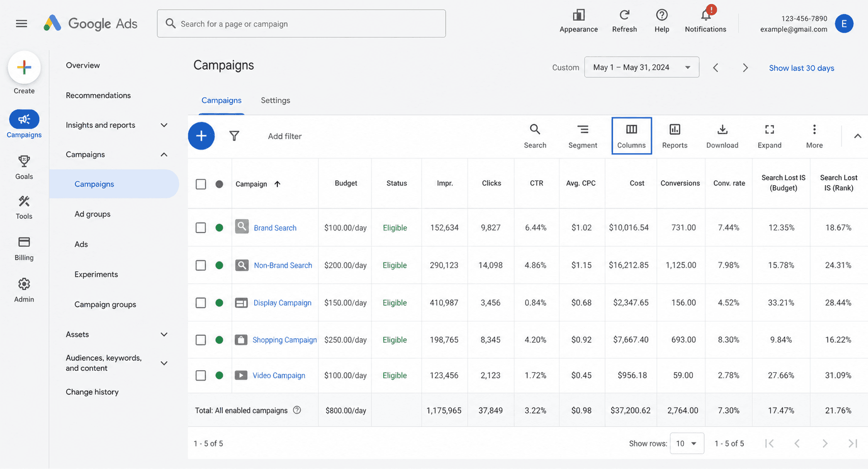868x469 pixels.
Task: Open the Shopping Campaign link
Action: click(x=284, y=340)
